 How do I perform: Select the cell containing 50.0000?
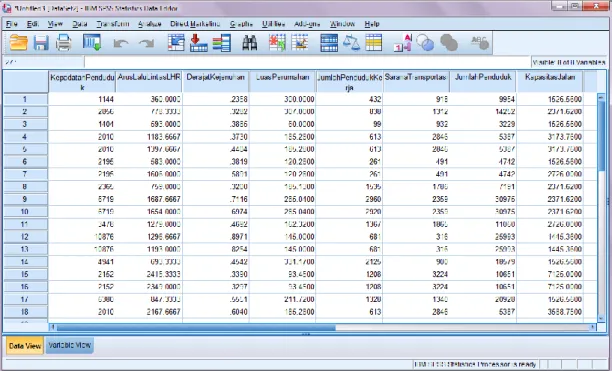[283, 124]
